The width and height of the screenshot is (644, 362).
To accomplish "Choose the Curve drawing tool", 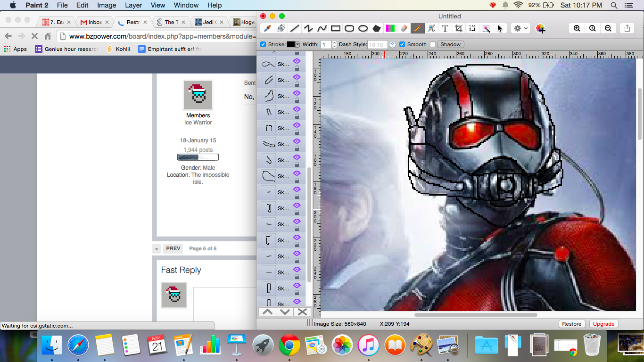I will (322, 28).
